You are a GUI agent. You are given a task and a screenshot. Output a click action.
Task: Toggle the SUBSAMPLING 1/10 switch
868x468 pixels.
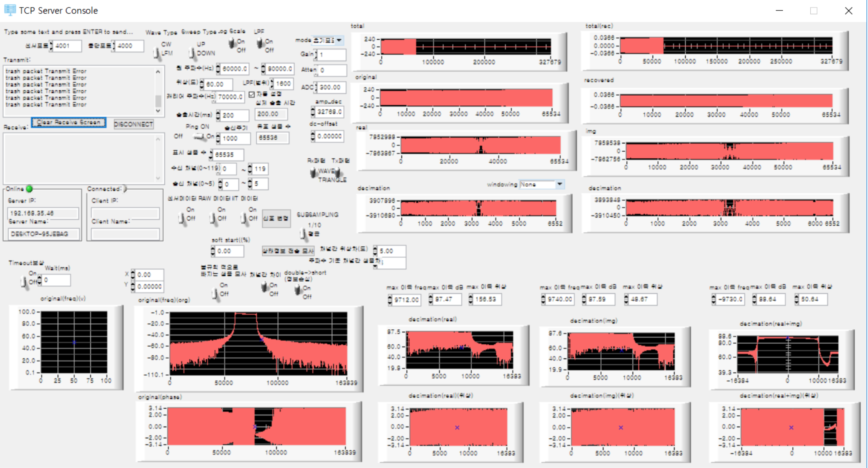(303, 234)
